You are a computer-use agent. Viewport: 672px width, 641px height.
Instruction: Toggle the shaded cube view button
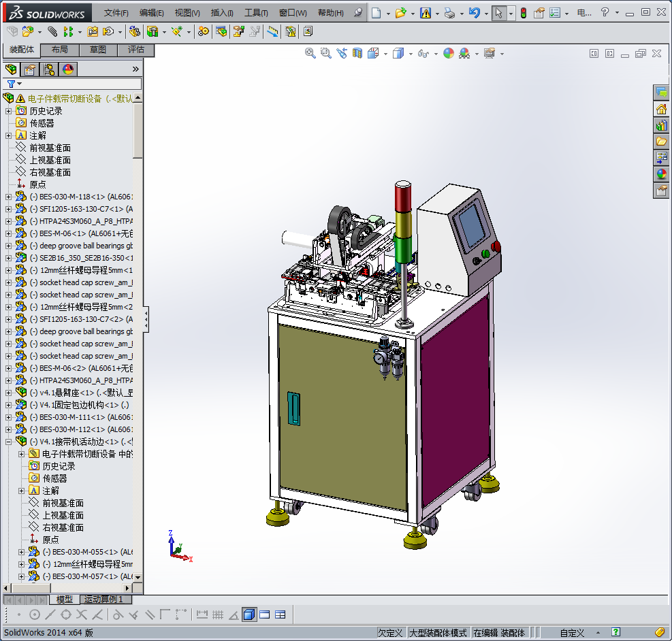(x=249, y=615)
